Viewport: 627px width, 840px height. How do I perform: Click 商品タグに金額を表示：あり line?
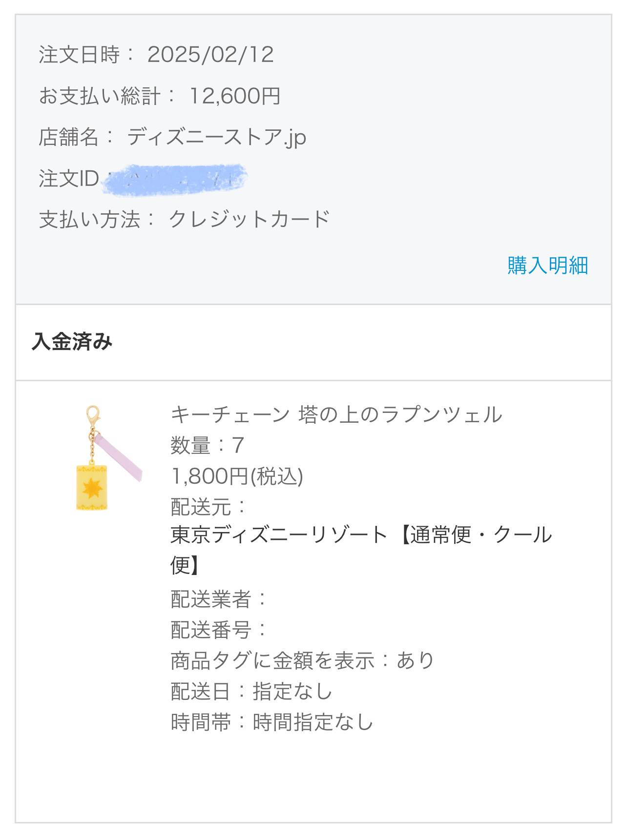(303, 661)
